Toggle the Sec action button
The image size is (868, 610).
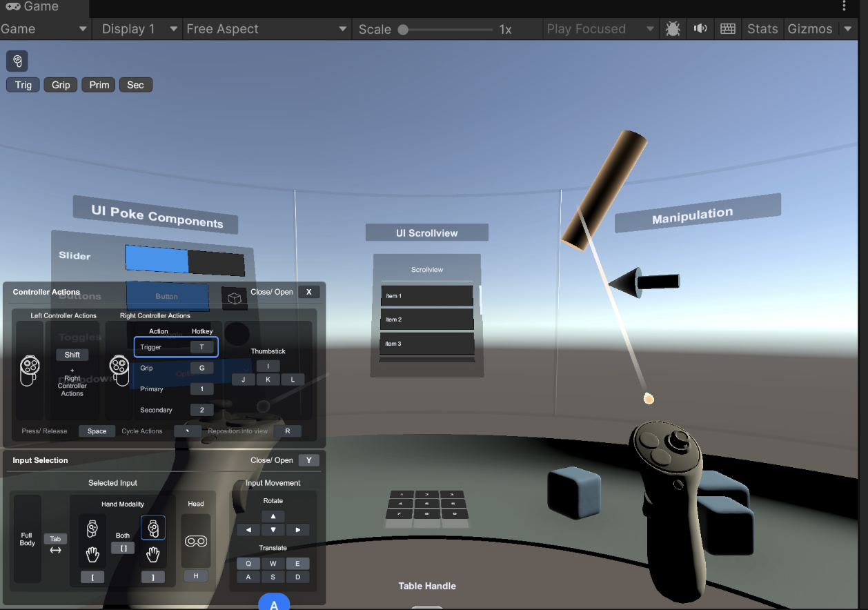pyautogui.click(x=135, y=84)
